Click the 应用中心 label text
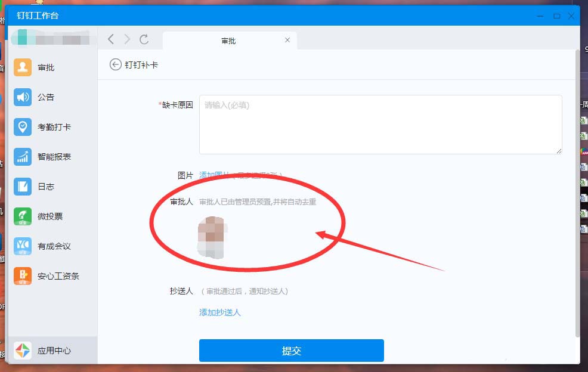This screenshot has width=588, height=372. tap(54, 351)
